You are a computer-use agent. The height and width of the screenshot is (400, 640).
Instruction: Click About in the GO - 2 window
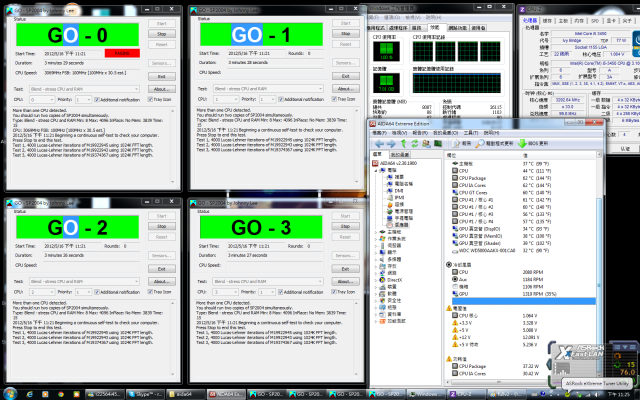pos(162,281)
